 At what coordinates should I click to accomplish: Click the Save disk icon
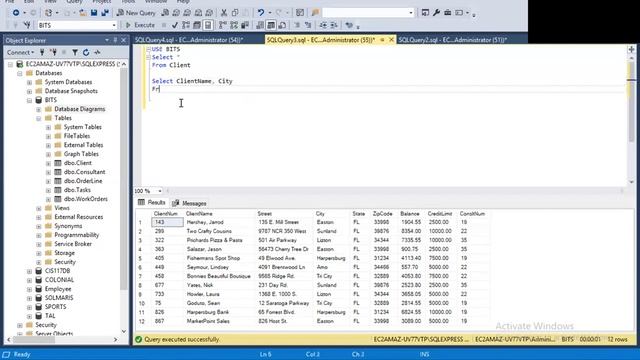(x=94, y=13)
